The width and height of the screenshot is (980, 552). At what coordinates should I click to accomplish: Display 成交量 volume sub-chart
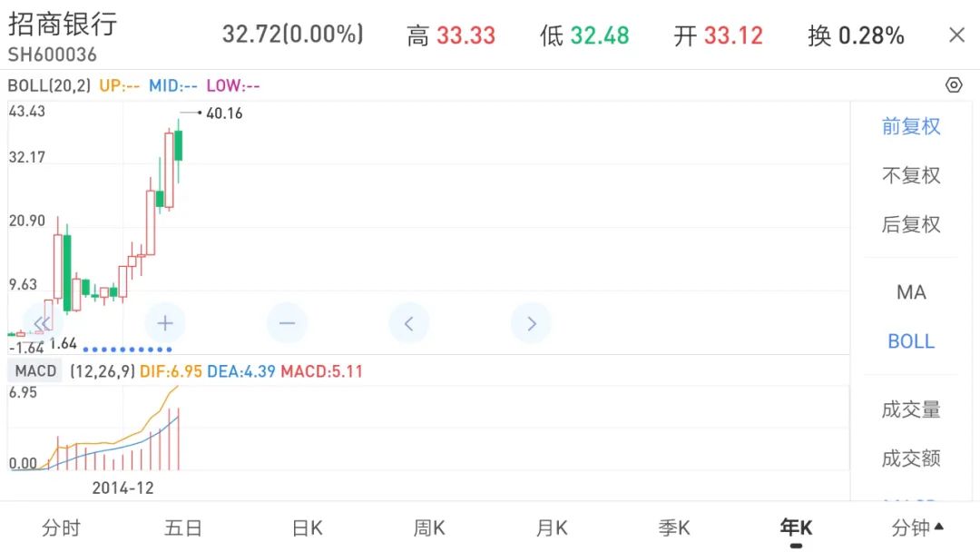point(911,409)
